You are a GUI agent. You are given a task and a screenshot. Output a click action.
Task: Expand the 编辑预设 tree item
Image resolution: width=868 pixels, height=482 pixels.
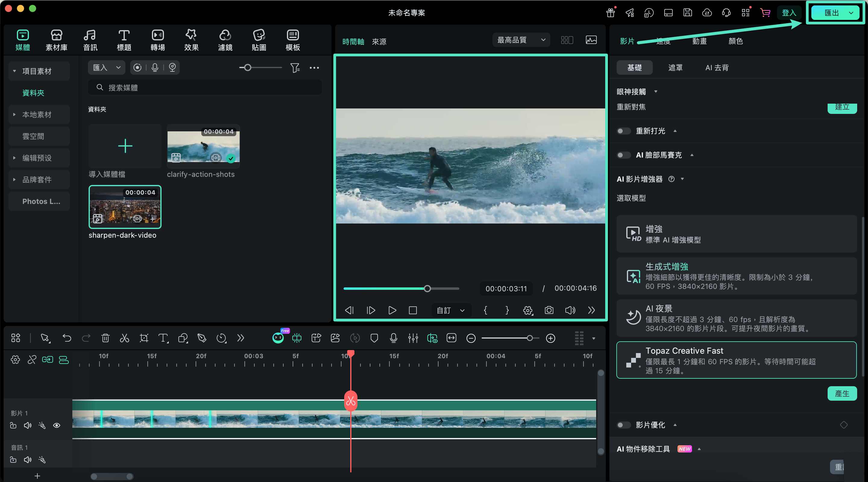14,158
